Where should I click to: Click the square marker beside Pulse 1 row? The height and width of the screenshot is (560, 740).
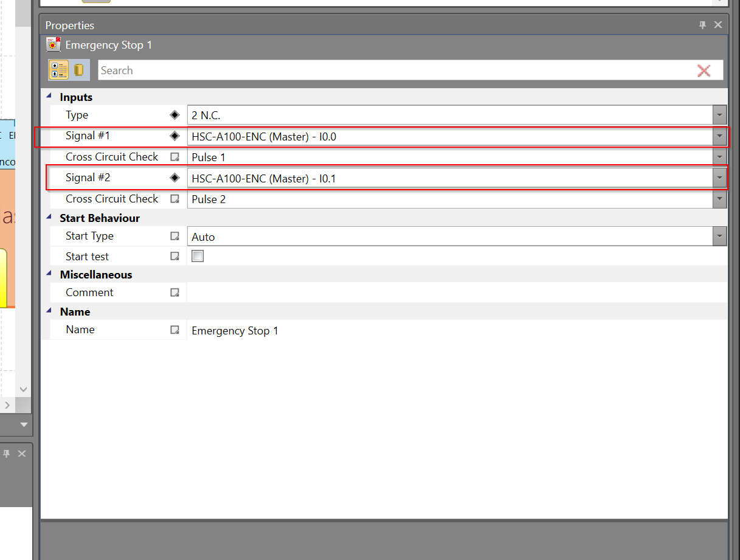175,157
